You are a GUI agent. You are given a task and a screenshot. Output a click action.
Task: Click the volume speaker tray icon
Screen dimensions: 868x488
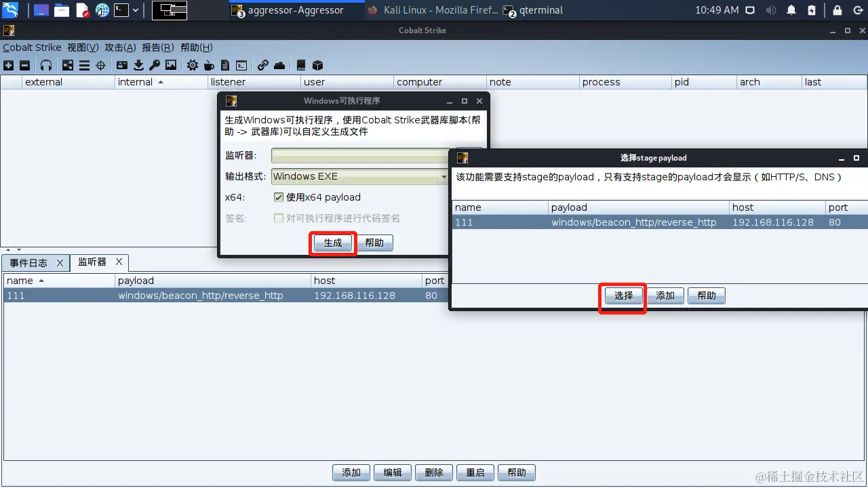point(771,10)
